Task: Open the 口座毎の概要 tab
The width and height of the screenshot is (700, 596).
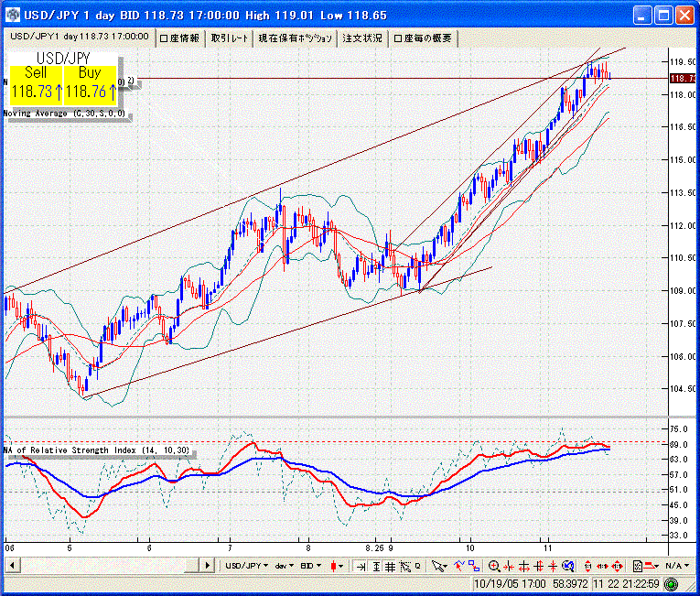Action: click(423, 38)
